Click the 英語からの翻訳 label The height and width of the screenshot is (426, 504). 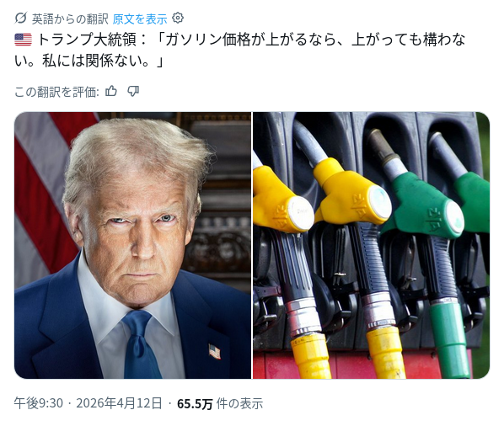pos(70,19)
